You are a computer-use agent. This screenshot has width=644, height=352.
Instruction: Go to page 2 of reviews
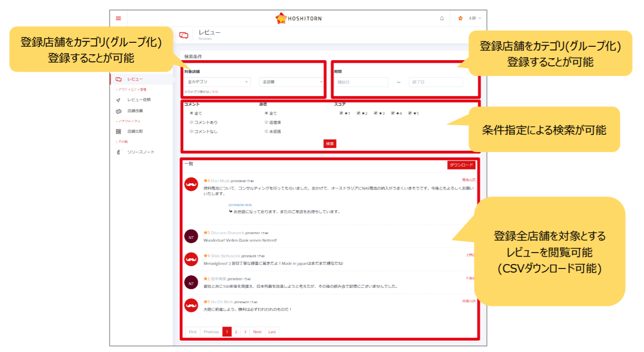(236, 332)
